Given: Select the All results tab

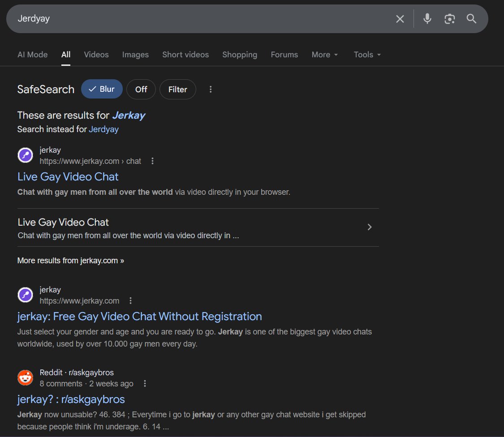Looking at the screenshot, I should click(66, 55).
